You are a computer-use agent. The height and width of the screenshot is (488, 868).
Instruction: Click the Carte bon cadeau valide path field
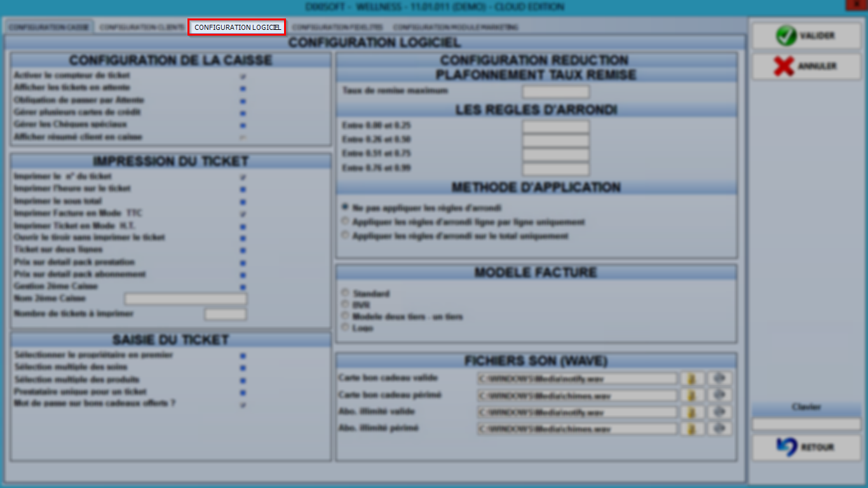[x=577, y=379]
